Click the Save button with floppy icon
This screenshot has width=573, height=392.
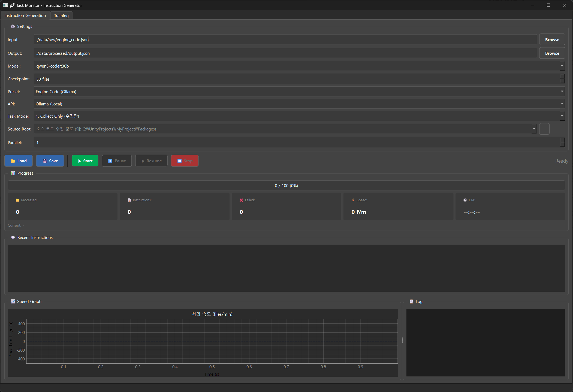click(x=50, y=161)
